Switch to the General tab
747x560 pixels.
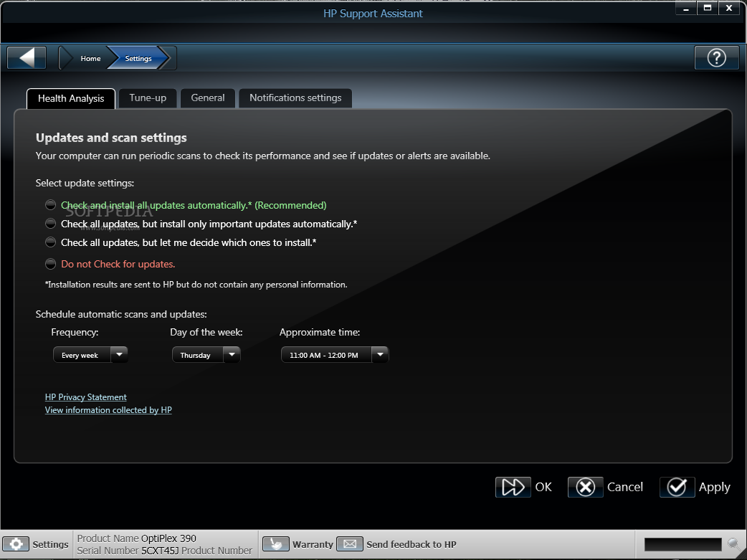click(x=208, y=98)
